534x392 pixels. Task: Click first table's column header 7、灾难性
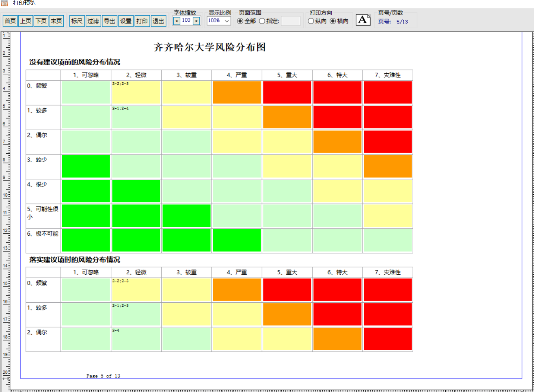(x=388, y=75)
